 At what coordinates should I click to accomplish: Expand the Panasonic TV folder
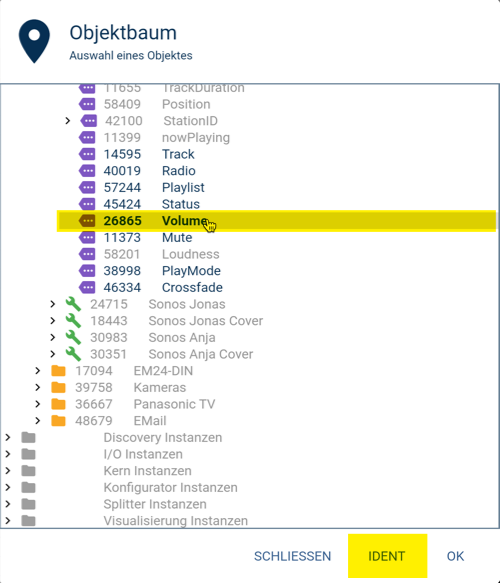38,404
